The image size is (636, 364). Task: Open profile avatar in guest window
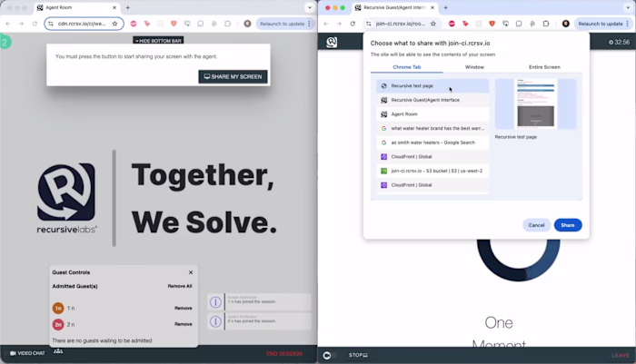pos(565,24)
